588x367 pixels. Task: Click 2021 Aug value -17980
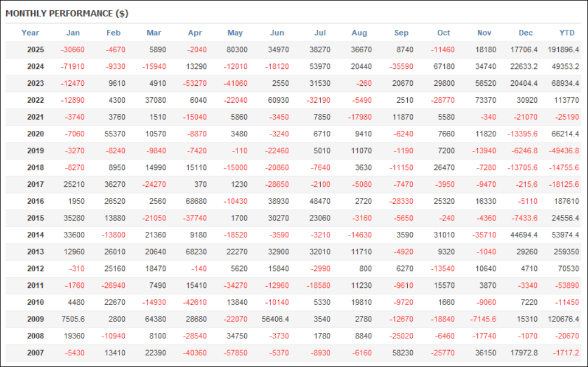coord(359,117)
